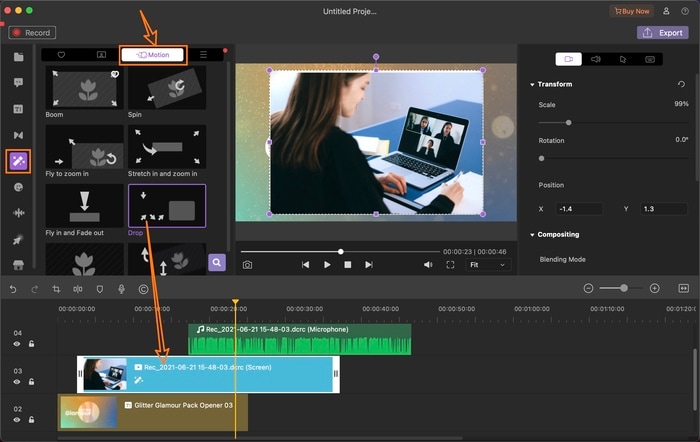Image resolution: width=700 pixels, height=442 pixels.
Task: Open the help question mark icon
Action: (685, 11)
